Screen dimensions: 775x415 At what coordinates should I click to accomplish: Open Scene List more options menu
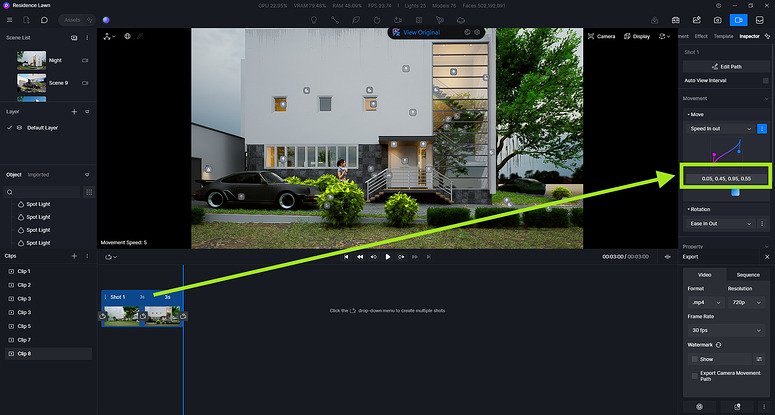[x=87, y=38]
